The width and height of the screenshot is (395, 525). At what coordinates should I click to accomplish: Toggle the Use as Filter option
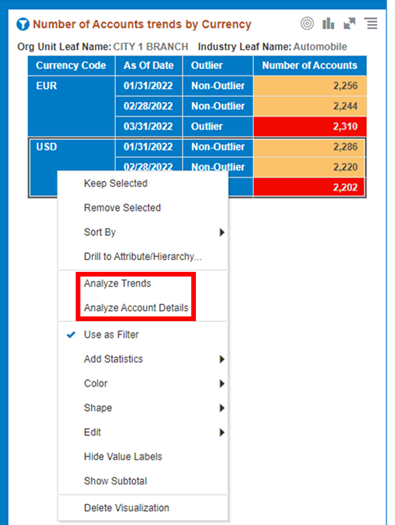point(143,334)
